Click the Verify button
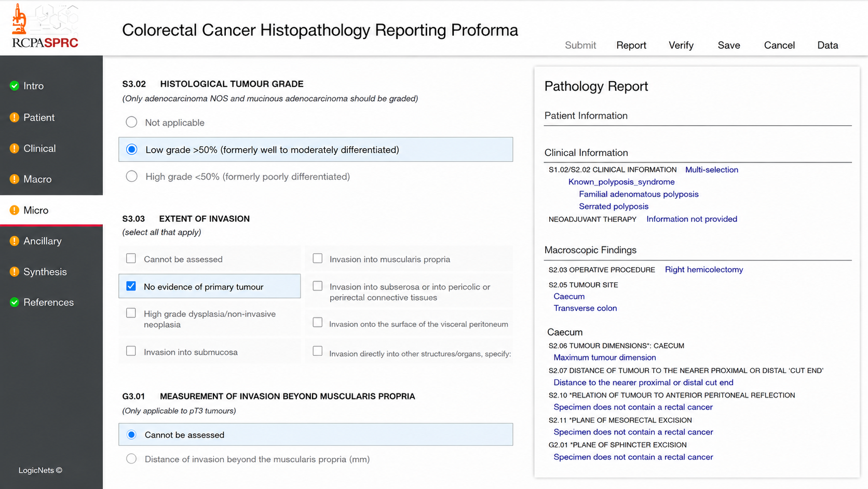 681,45
